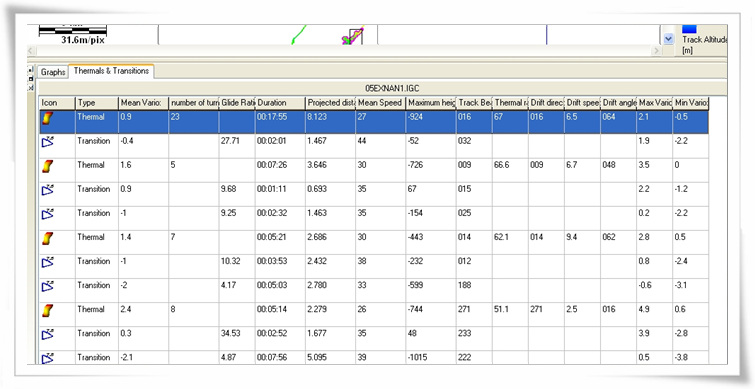Select the thermal radius value 66.6
Viewport: 755px width, 389px height.
click(502, 165)
